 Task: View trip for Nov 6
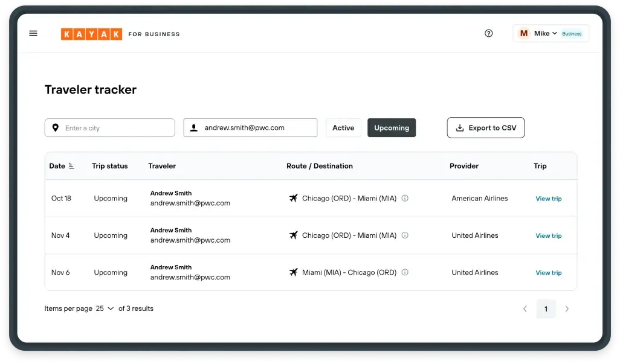pyautogui.click(x=549, y=273)
